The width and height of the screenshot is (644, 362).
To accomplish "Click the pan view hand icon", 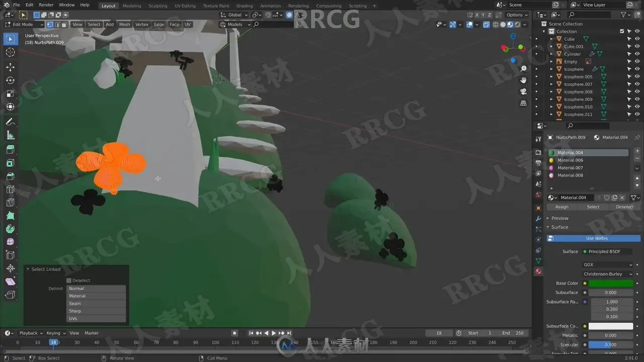I will [524, 80].
